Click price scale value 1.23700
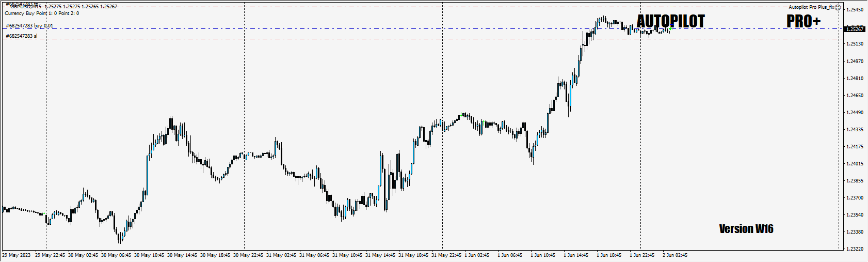The height and width of the screenshot is (262, 868). click(856, 198)
